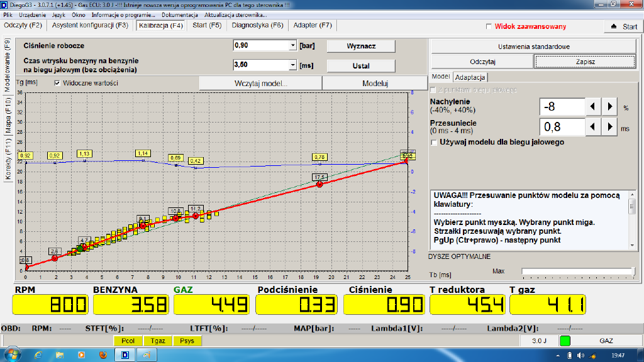Click Wczytaj model... button
Image resolution: width=644 pixels, height=362 pixels.
(x=261, y=84)
